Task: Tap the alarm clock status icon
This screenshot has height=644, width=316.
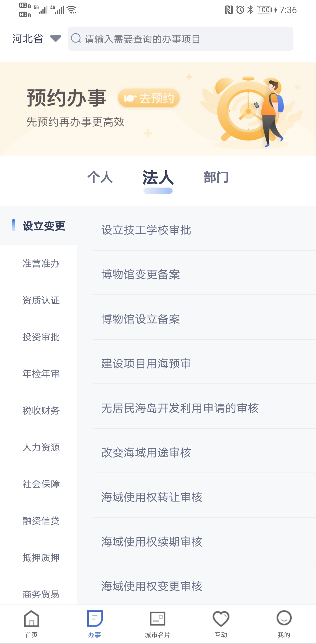Action: (240, 10)
